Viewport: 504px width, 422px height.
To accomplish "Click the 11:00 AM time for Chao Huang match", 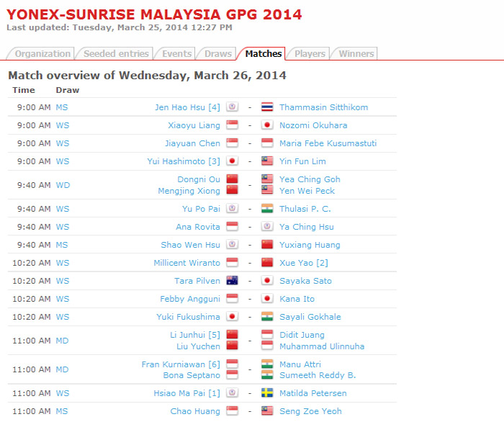I will (x=32, y=411).
